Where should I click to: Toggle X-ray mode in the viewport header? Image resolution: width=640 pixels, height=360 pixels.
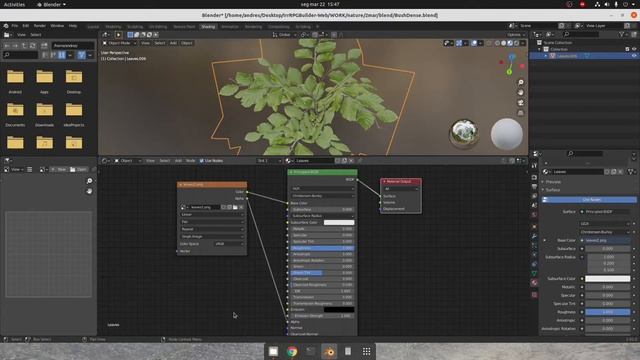click(489, 43)
